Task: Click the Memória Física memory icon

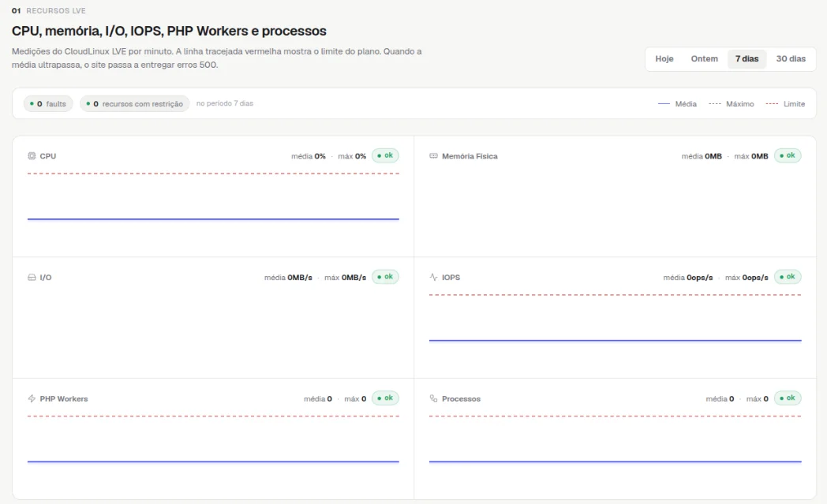Action: pos(433,156)
